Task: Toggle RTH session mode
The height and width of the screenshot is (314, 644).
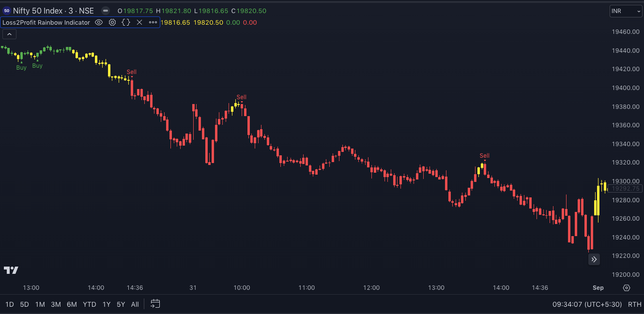Action: pyautogui.click(x=634, y=304)
